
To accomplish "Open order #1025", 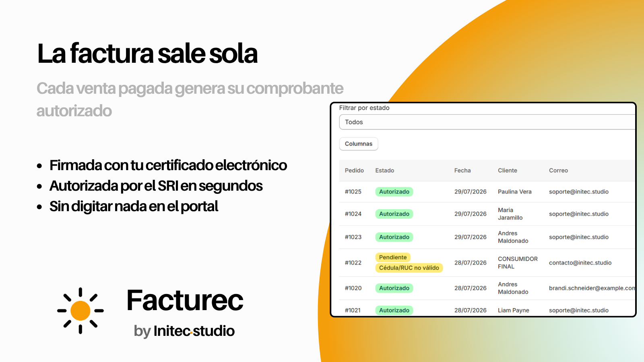I will tap(353, 192).
